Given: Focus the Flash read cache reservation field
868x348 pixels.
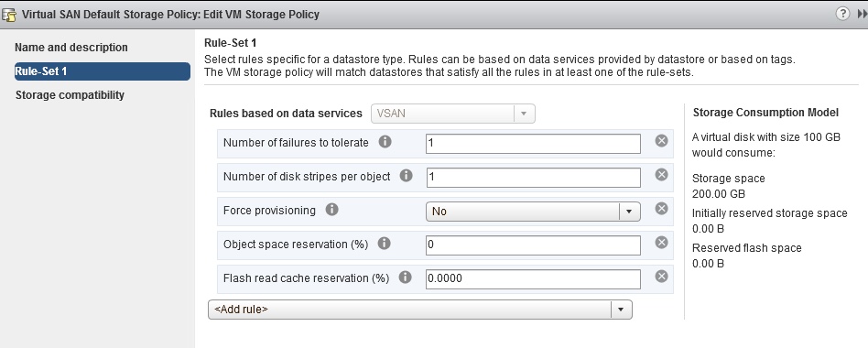Looking at the screenshot, I should tap(533, 279).
